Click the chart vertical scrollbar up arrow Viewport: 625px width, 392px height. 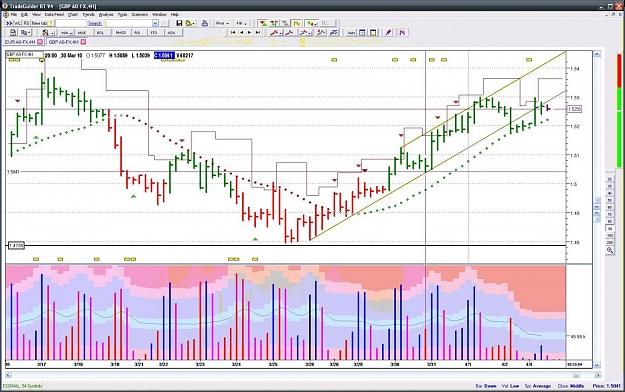pos(597,54)
